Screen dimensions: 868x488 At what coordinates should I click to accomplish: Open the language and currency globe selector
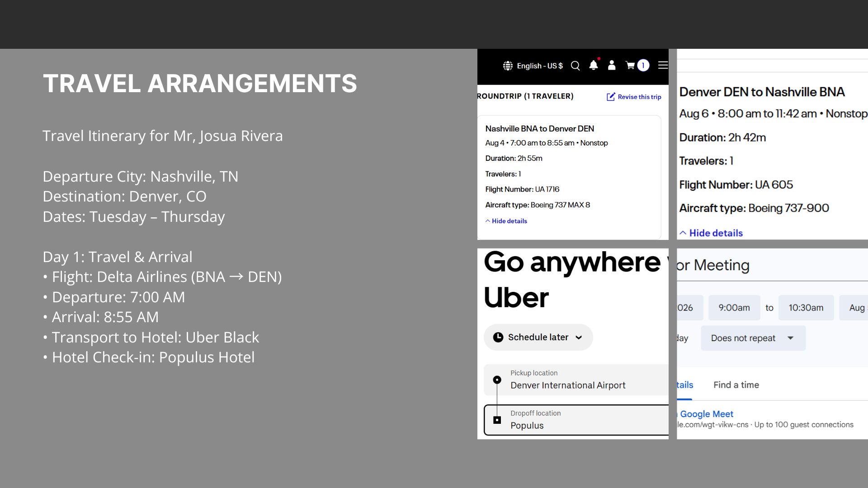click(x=508, y=66)
